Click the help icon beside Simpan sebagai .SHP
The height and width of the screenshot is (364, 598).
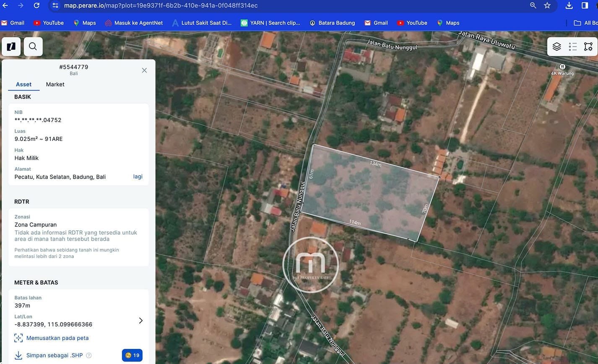point(89,356)
